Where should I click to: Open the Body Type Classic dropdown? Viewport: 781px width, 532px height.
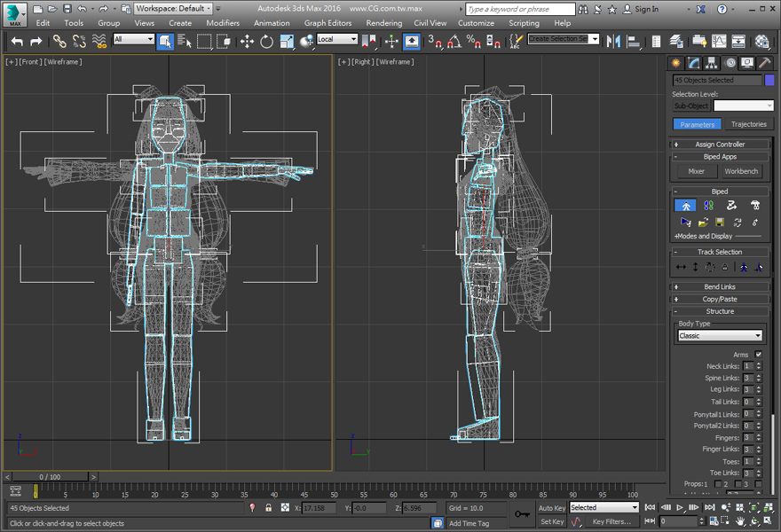pyautogui.click(x=720, y=336)
